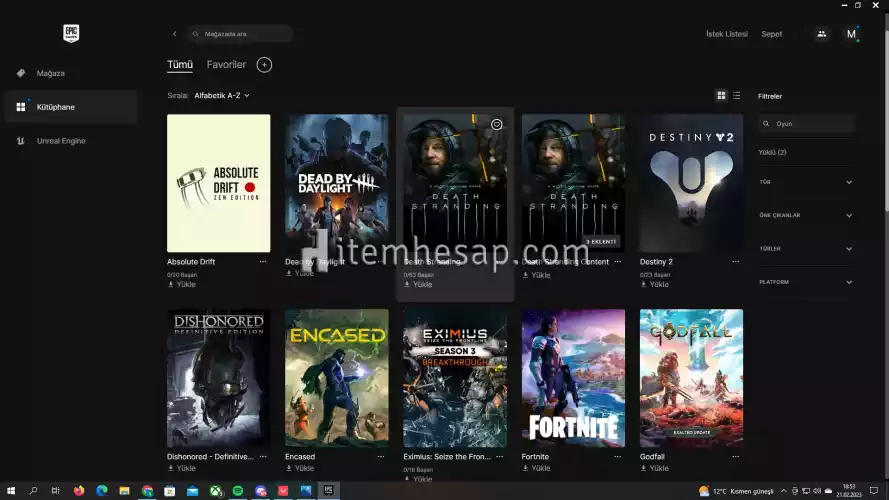Open the Alfabetik A-Z sort dropdown
Screen dimensions: 889x500
click(x=222, y=96)
